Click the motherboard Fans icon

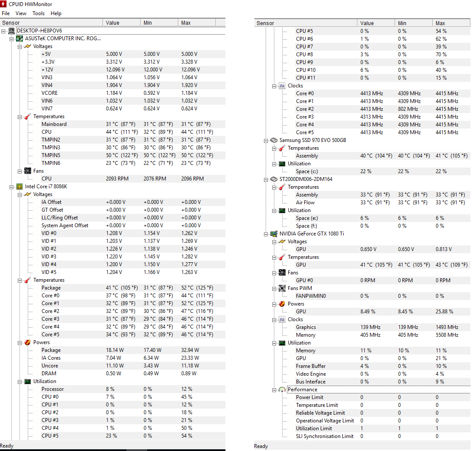(28, 171)
